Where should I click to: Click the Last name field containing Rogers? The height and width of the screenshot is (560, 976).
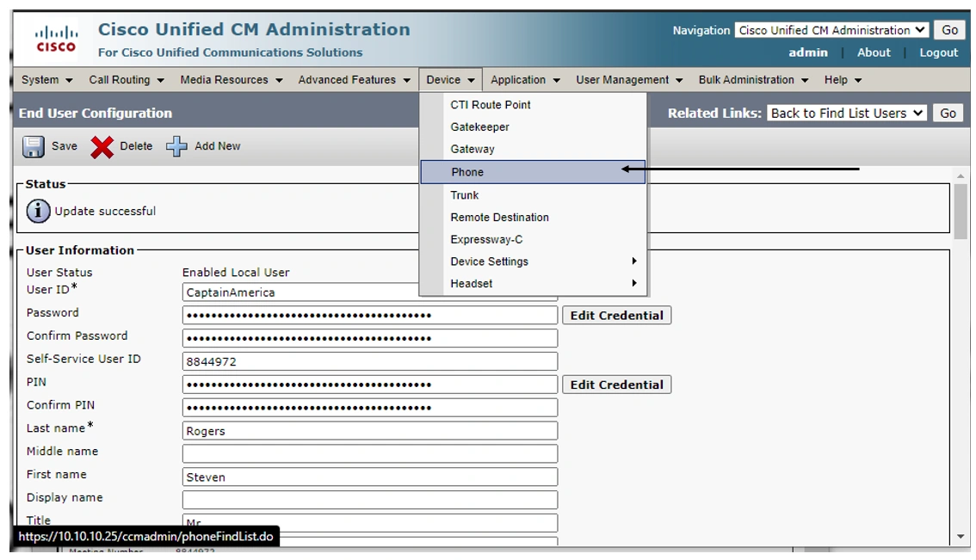coord(370,431)
